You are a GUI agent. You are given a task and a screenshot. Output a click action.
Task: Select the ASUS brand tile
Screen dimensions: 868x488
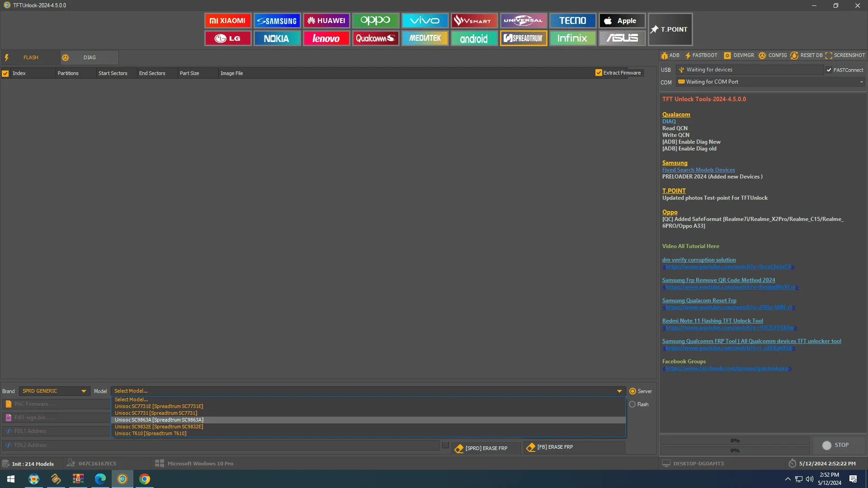[622, 38]
